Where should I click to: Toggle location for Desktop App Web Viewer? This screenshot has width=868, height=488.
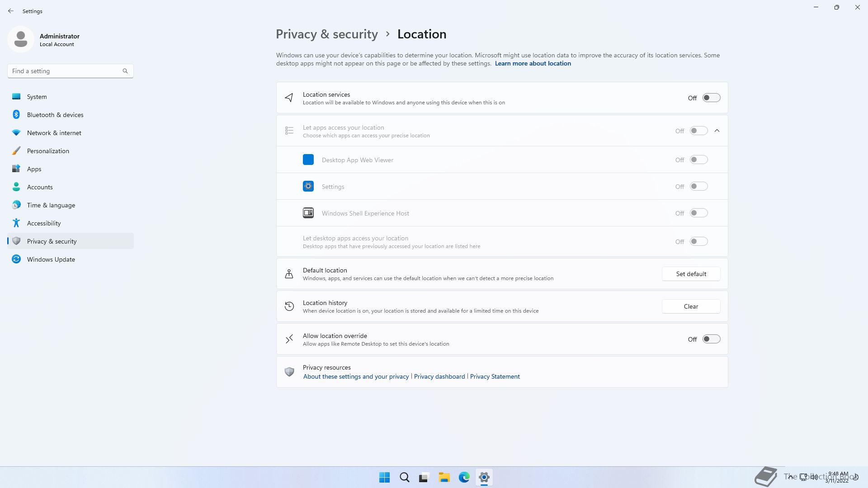[698, 160]
